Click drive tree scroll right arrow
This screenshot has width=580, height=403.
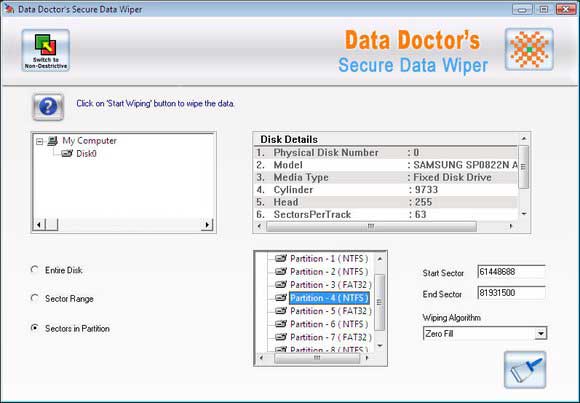click(x=207, y=224)
